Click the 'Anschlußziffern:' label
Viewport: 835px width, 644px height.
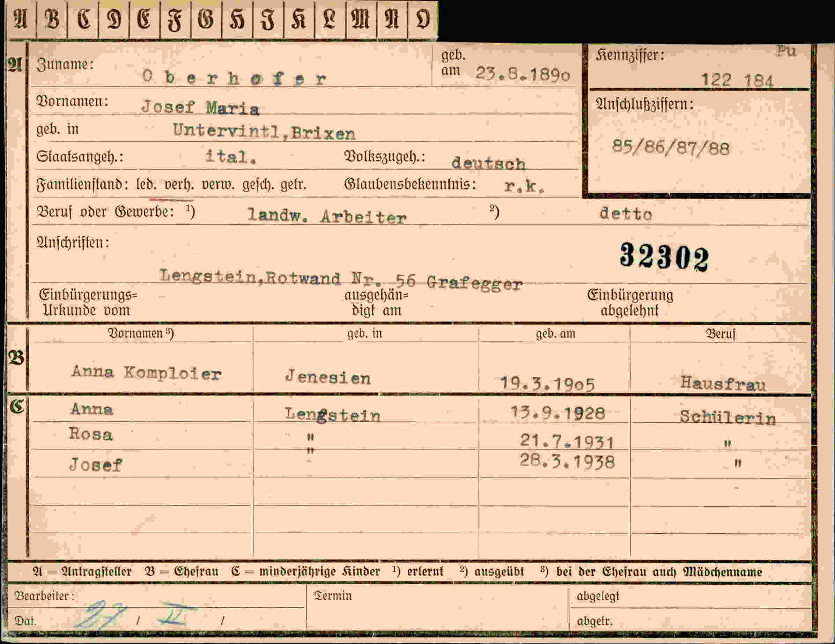point(645,104)
